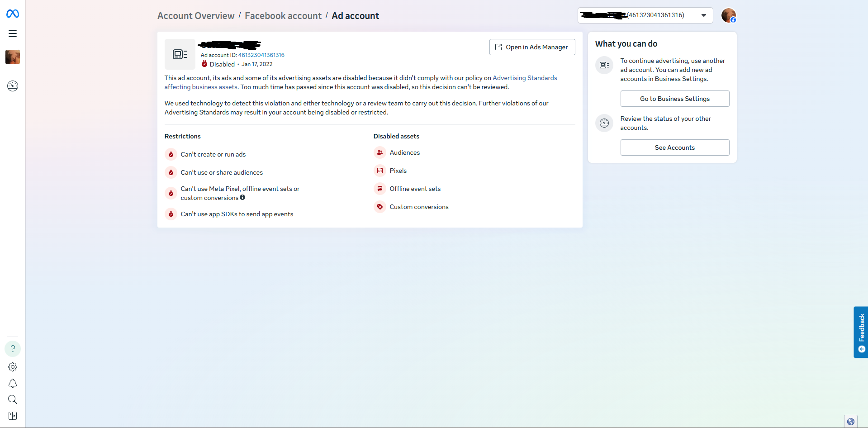Click the Jan 17, 2022 disabled date

click(257, 64)
